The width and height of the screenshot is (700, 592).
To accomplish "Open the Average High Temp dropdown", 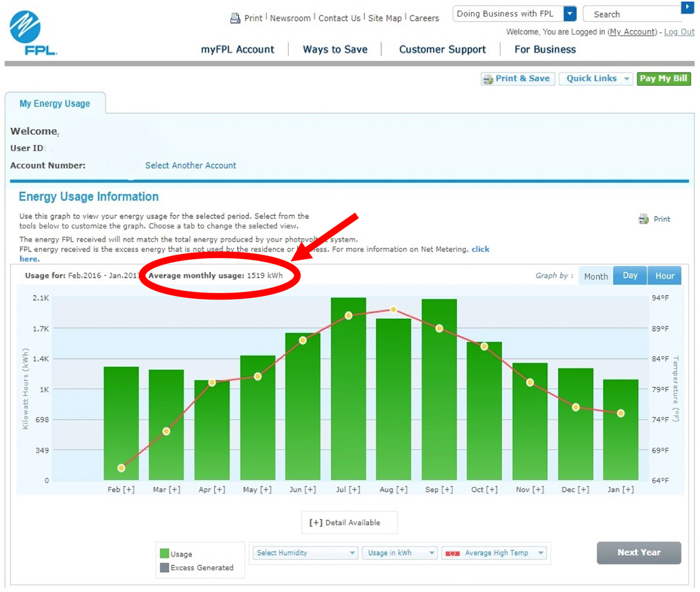I will 495,553.
